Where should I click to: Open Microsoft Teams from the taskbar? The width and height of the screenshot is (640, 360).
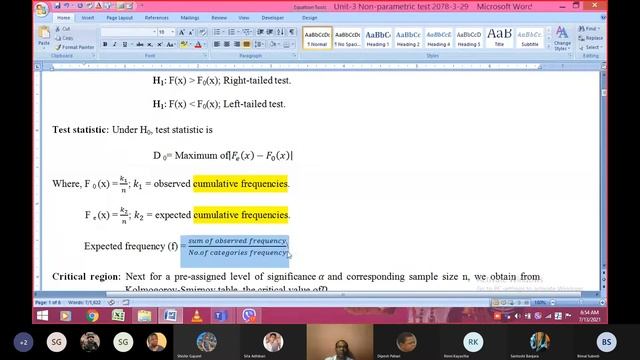(221, 316)
